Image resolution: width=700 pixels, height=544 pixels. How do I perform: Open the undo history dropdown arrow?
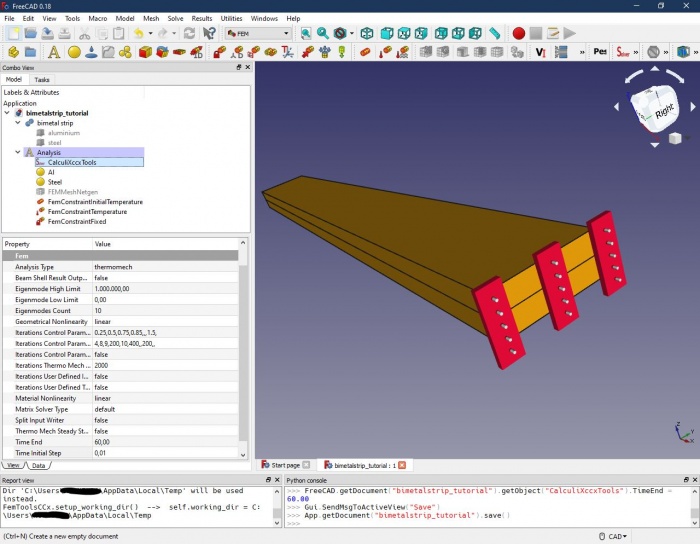pyautogui.click(x=150, y=33)
